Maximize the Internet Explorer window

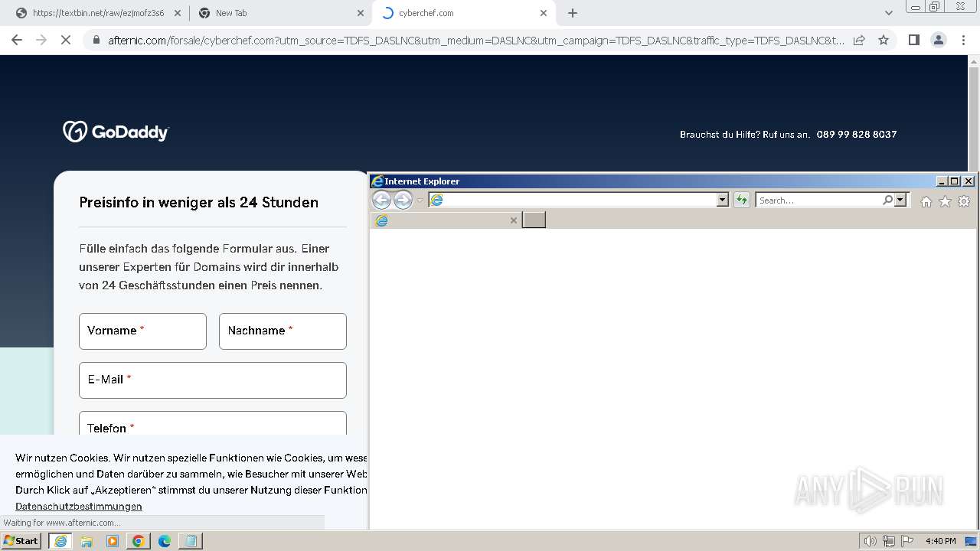[954, 181]
